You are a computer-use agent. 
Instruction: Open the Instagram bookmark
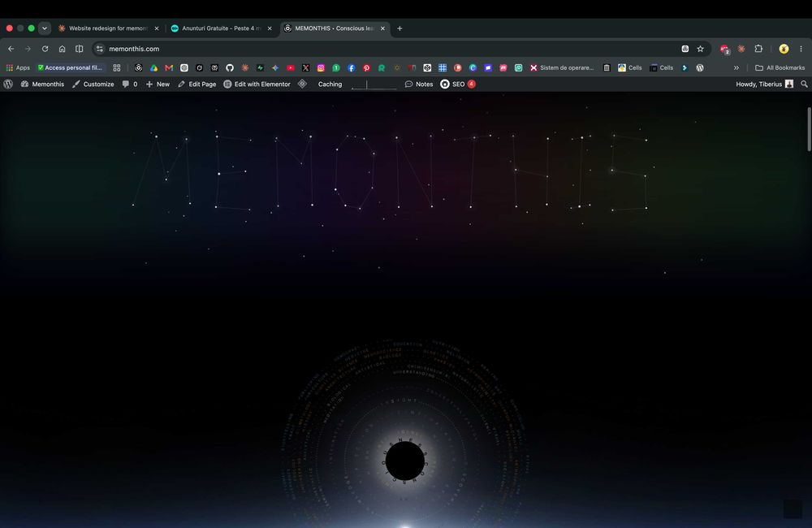[x=321, y=68]
